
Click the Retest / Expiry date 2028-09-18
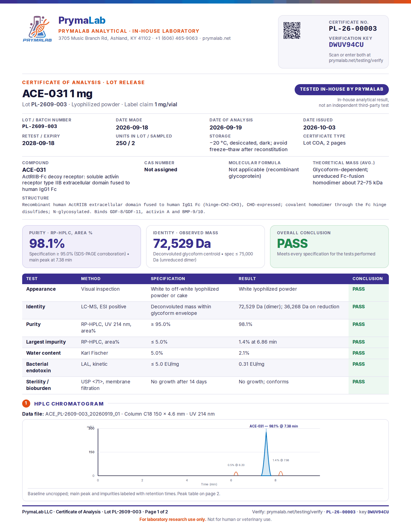click(x=38, y=143)
